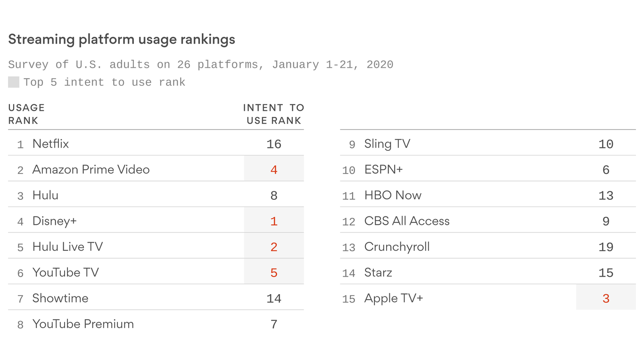Select the Disney+ row label
The image size is (644, 362).
[x=54, y=221]
